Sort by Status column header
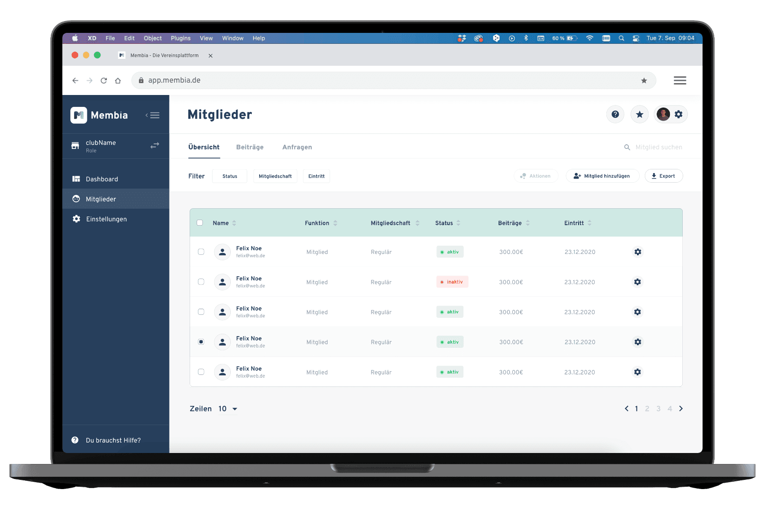Viewport: 765px width, 532px height. pos(448,223)
